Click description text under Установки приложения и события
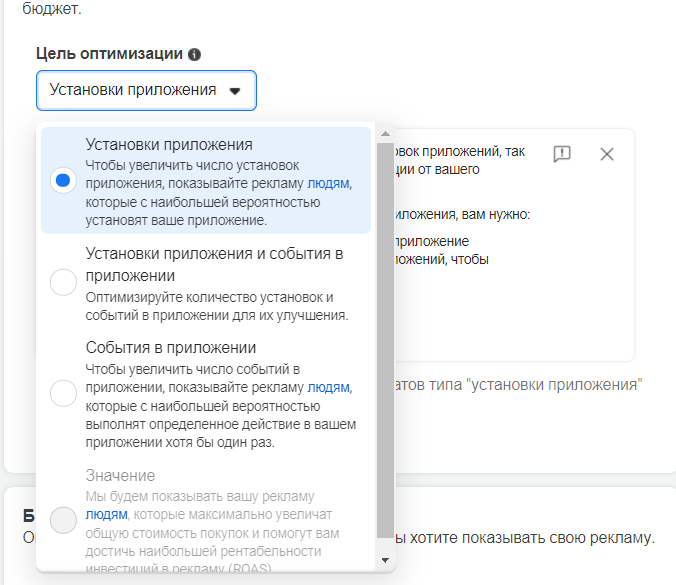Image resolution: width=676 pixels, height=585 pixels. tap(216, 306)
